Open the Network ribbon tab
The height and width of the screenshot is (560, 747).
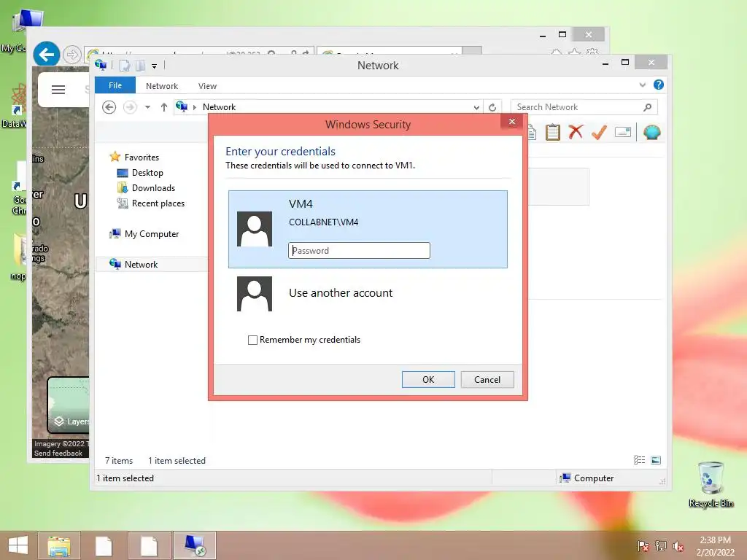coord(162,86)
